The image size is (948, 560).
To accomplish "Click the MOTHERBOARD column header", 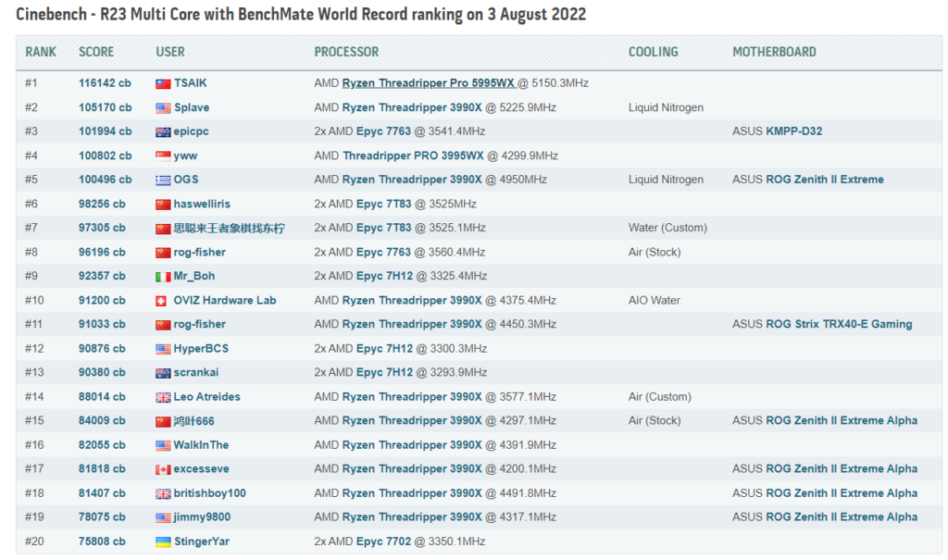I will coord(774,52).
